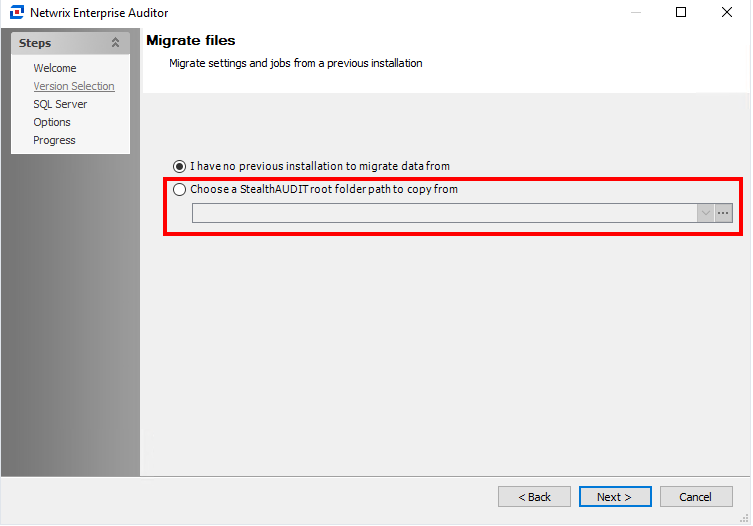Close the Netwrix Enterprise Auditor window
753x526 pixels.
[727, 12]
